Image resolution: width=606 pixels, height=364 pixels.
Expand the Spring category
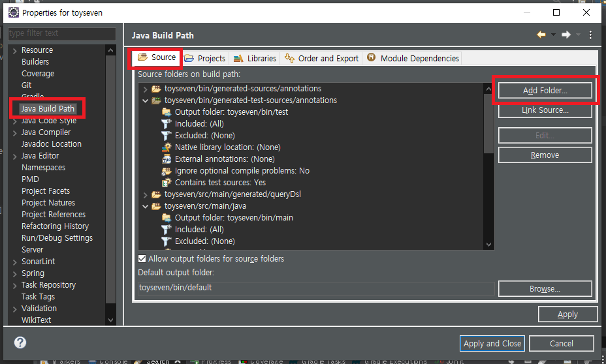click(14, 274)
